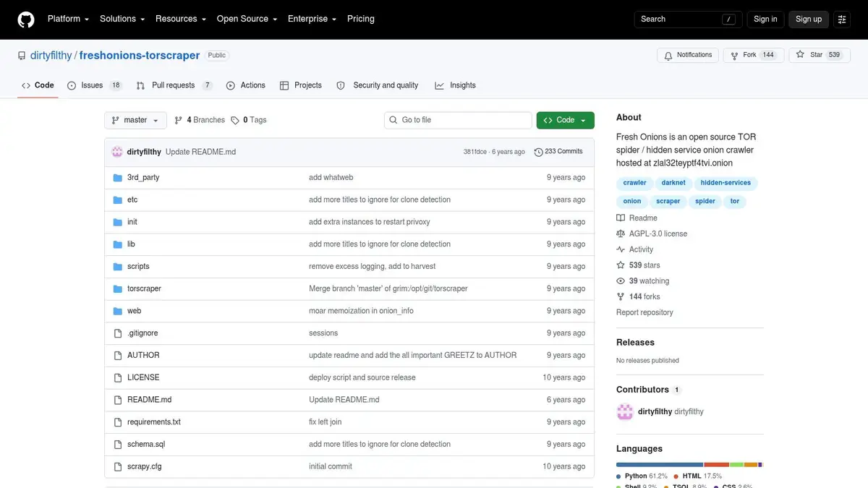The width and height of the screenshot is (868, 488).
Task: Open the Readme sidebar link
Action: (637, 218)
